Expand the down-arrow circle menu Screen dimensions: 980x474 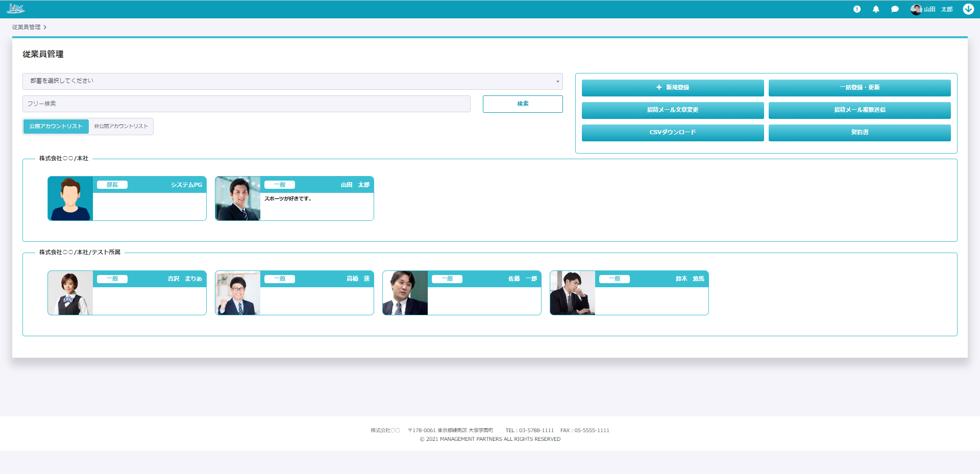tap(968, 9)
